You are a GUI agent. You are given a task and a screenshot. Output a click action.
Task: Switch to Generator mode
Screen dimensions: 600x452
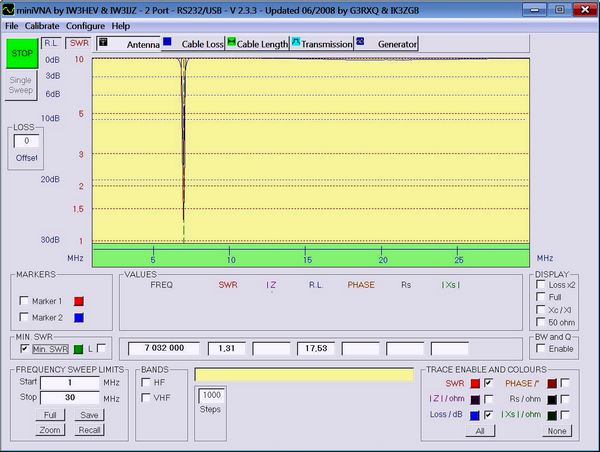pos(390,44)
